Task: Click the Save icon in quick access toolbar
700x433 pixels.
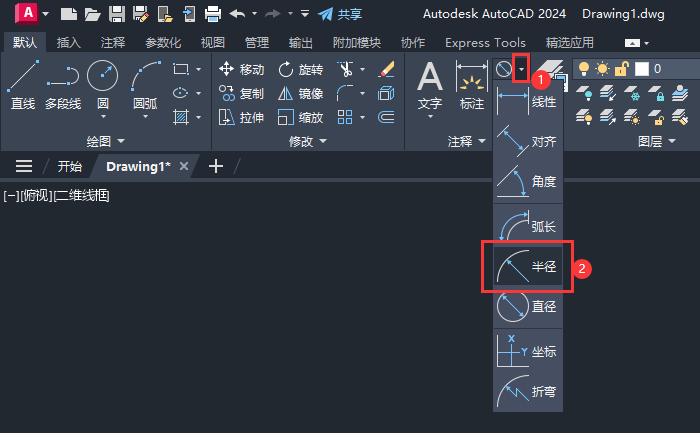Action: (x=117, y=14)
